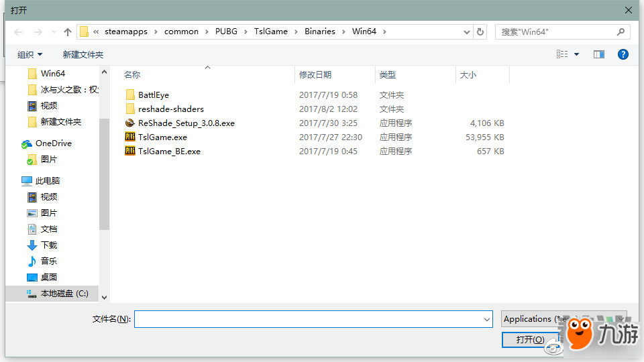The height and width of the screenshot is (362, 644).
Task: Go up one folder level
Action: point(68,32)
